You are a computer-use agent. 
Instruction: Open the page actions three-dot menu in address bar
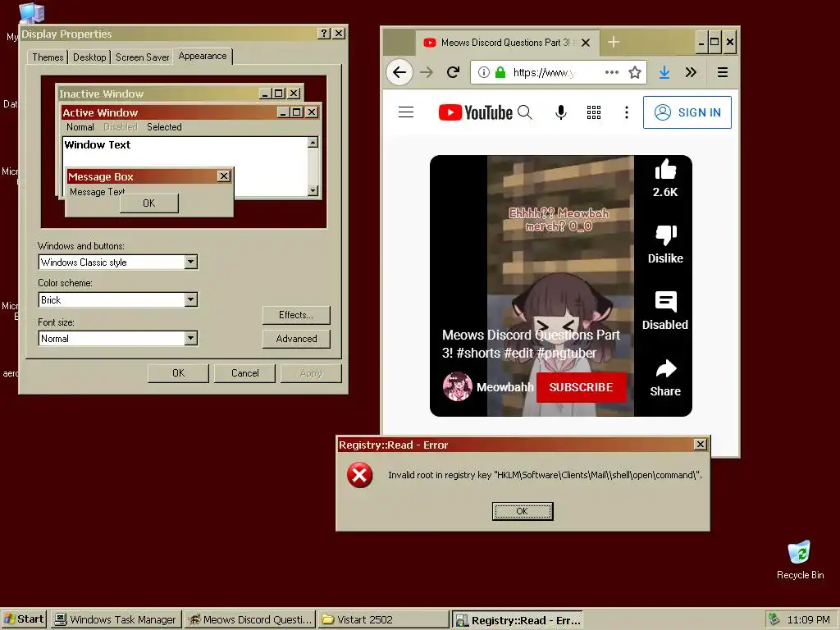coord(612,72)
